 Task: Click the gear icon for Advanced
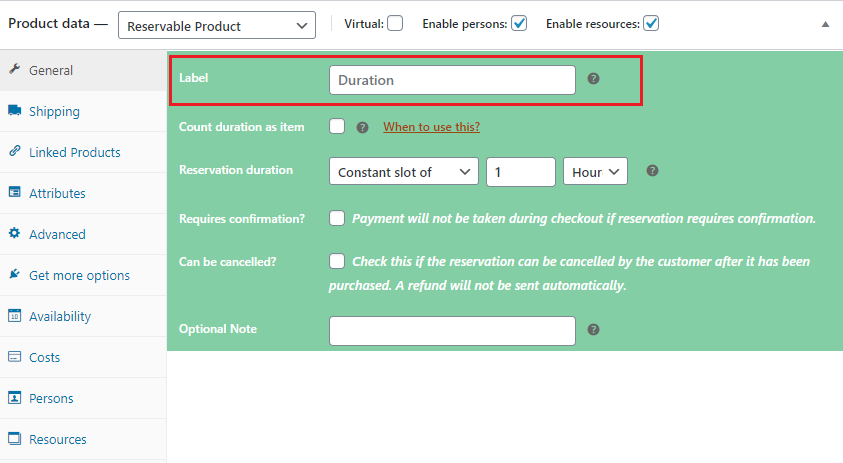15,234
